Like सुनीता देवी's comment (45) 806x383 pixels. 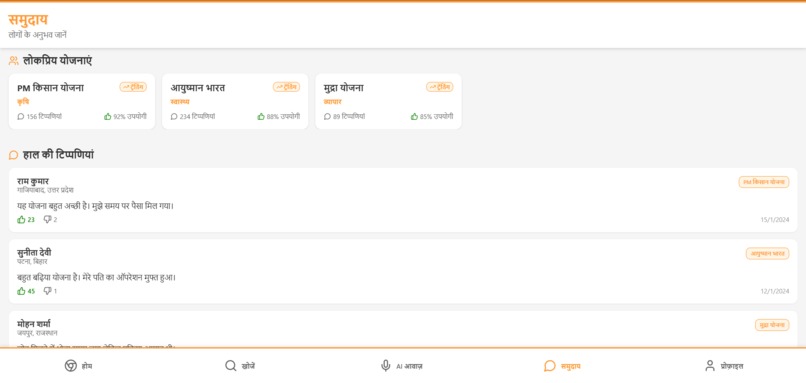(x=26, y=291)
